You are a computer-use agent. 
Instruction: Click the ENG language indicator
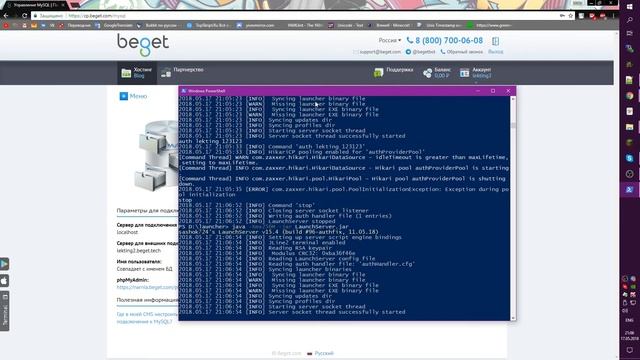click(629, 320)
